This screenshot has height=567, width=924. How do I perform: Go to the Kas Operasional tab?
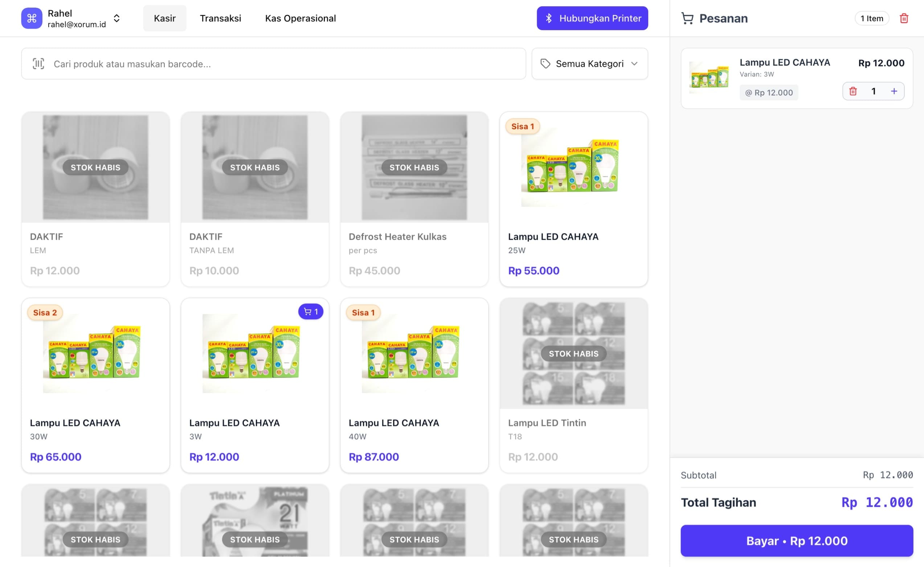(300, 18)
